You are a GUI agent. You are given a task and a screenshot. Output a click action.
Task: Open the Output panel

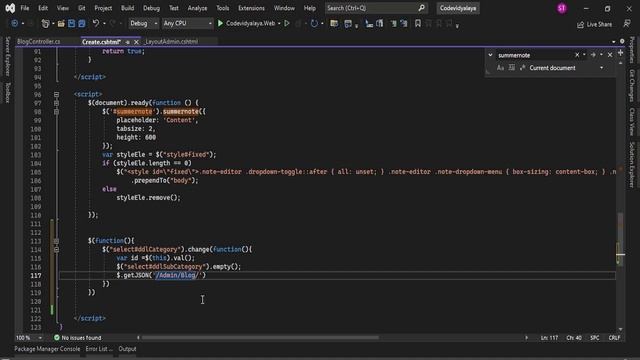(127, 349)
